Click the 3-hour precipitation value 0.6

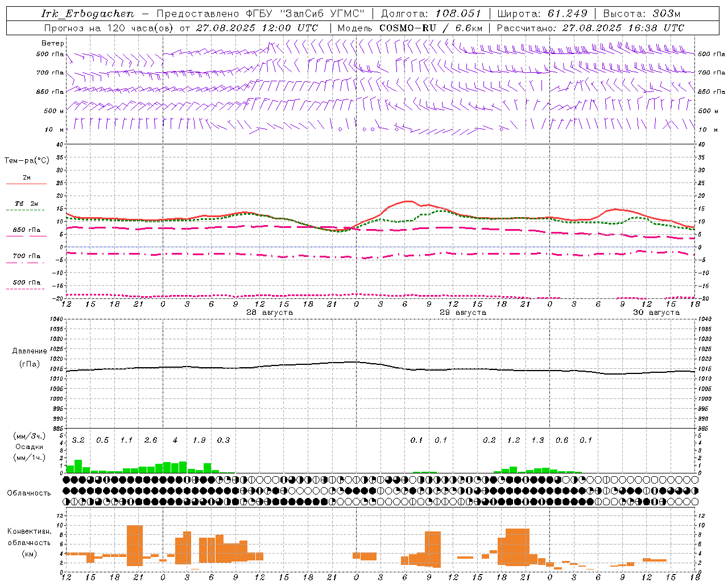[562, 440]
